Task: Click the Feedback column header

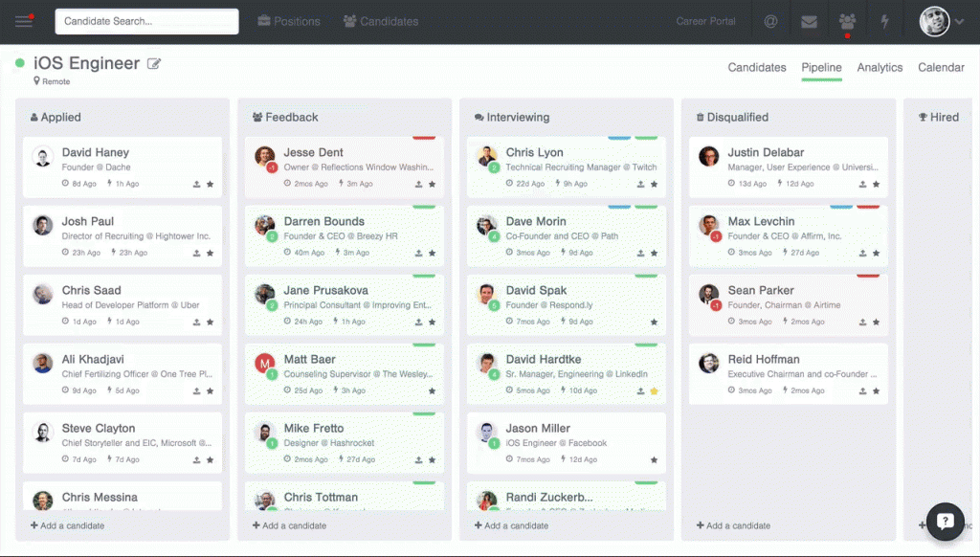Action: pyautogui.click(x=285, y=117)
